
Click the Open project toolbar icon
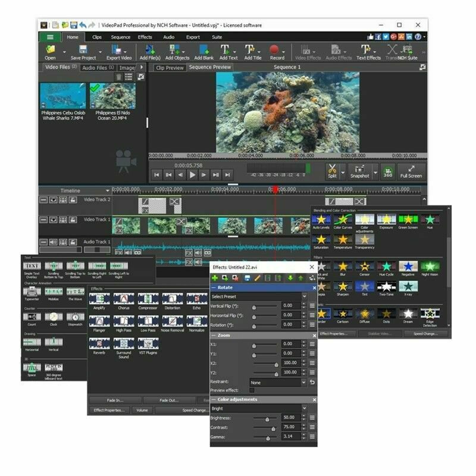coord(51,52)
